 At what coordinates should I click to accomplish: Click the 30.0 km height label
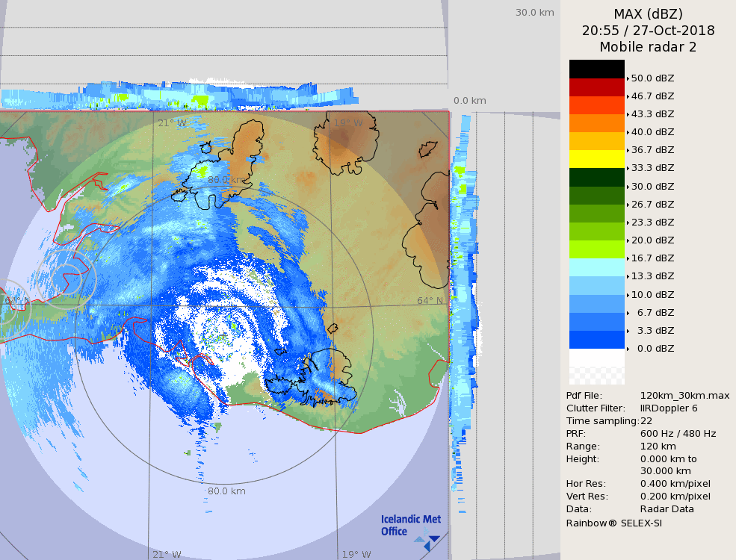click(x=534, y=12)
